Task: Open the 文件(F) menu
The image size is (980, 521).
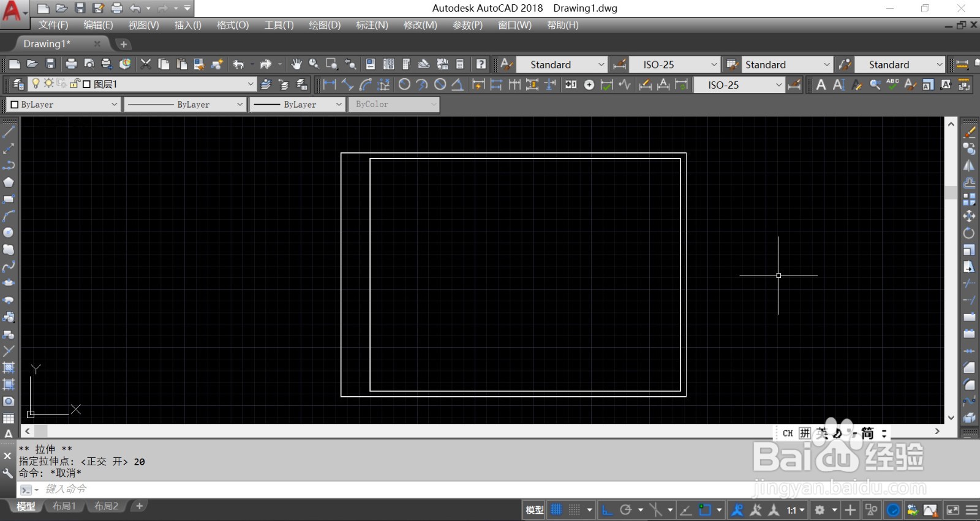Action: tap(53, 25)
